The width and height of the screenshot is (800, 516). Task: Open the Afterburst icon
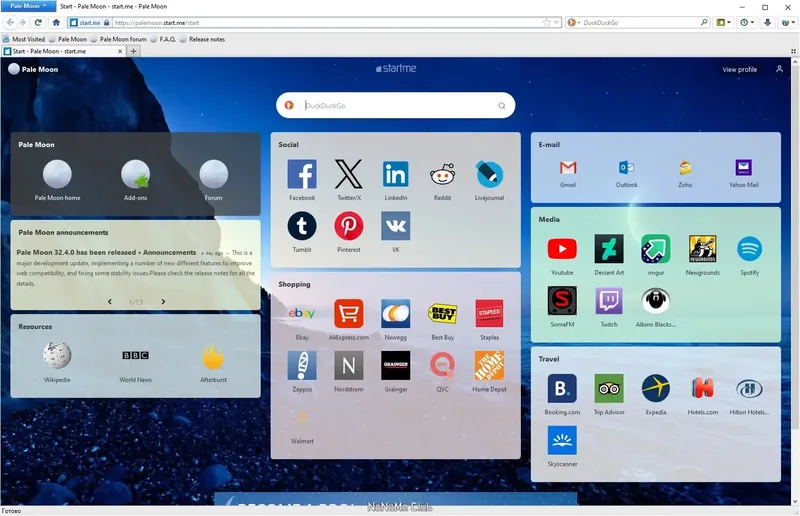[x=213, y=355]
